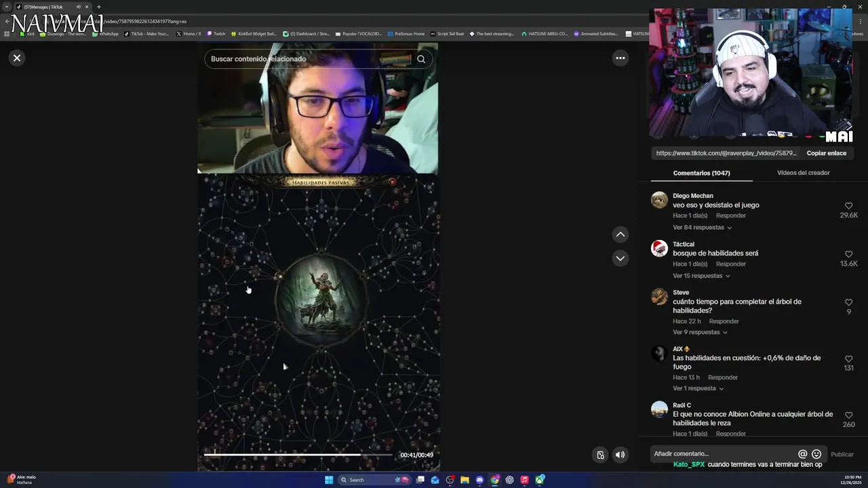Open Raúl C's profile avatar

click(x=659, y=409)
